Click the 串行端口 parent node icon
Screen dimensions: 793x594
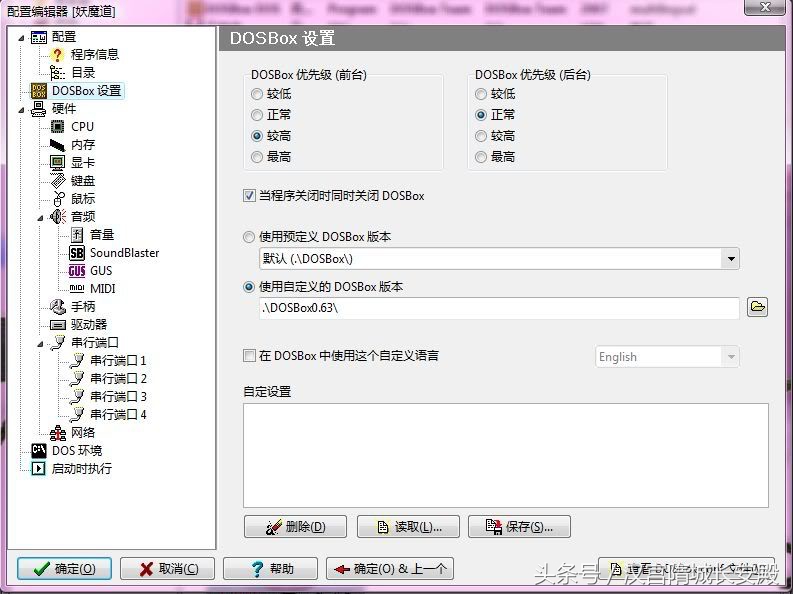coord(58,343)
